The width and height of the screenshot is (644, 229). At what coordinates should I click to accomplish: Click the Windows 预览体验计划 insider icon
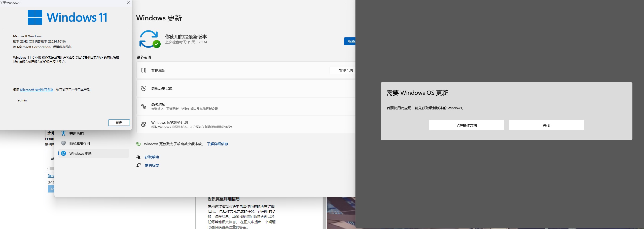click(144, 125)
